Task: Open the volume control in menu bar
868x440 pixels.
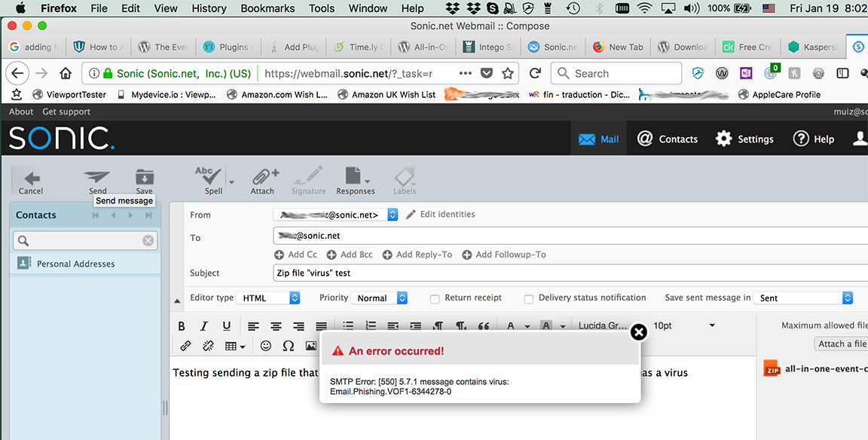Action: (692, 8)
